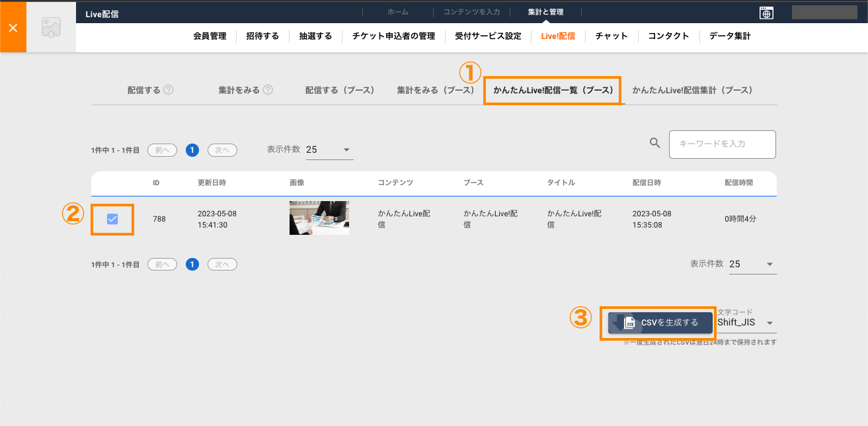
Task: Select the 会員管理 menu item
Action: 210,36
